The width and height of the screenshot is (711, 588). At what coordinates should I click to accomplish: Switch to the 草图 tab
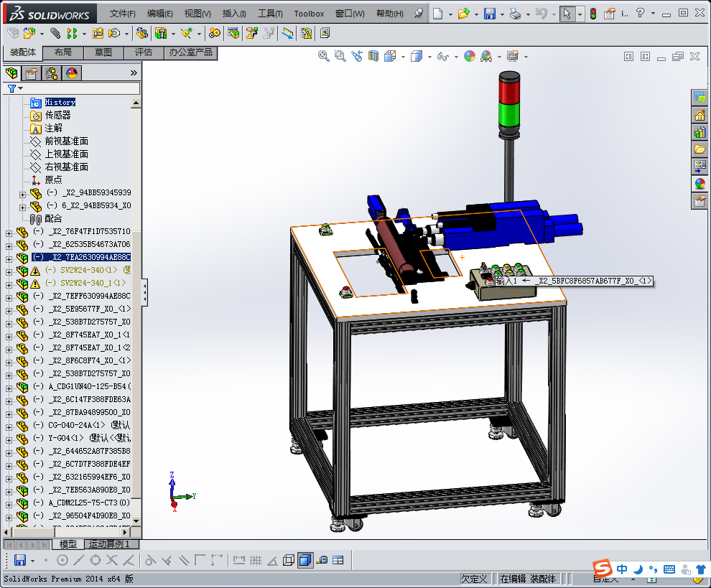[x=103, y=52]
